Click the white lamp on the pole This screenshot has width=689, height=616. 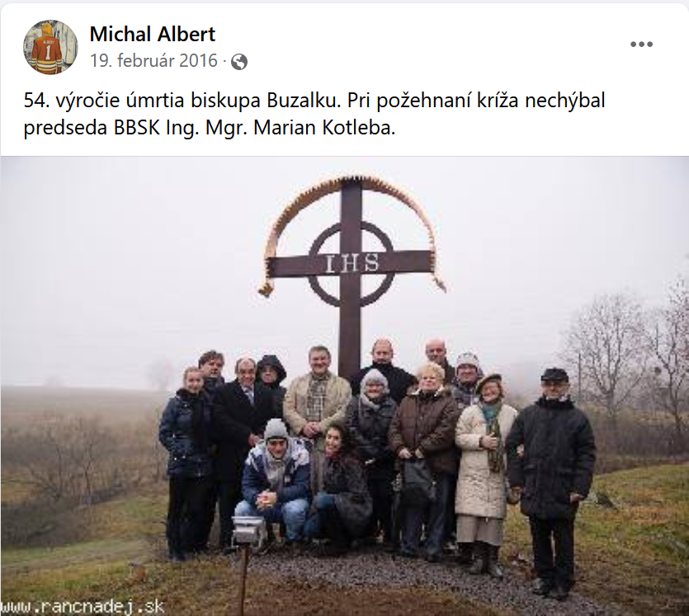tap(248, 529)
